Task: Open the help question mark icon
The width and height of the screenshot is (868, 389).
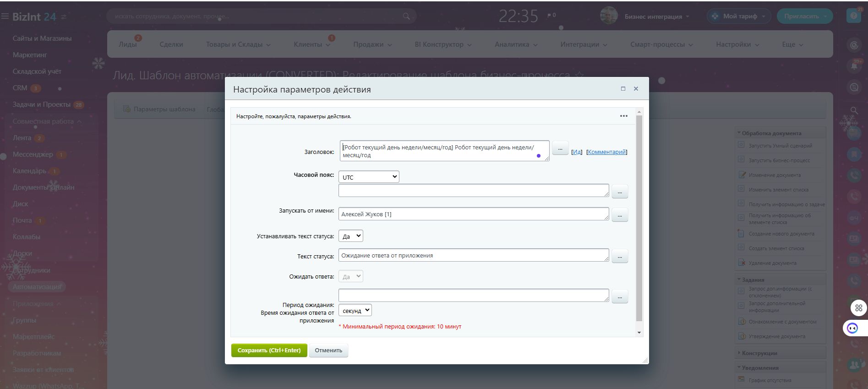Action: click(x=854, y=16)
